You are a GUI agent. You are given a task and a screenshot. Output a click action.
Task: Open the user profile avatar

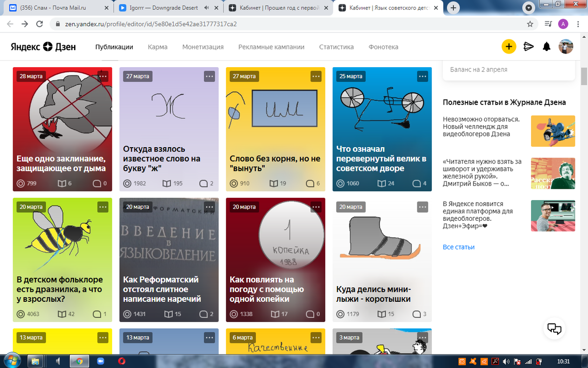click(x=566, y=47)
